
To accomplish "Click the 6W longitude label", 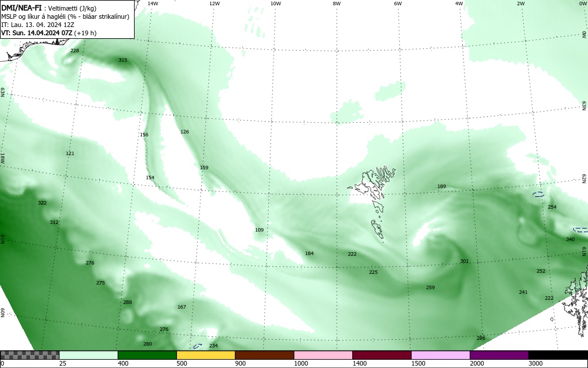I will (x=398, y=4).
